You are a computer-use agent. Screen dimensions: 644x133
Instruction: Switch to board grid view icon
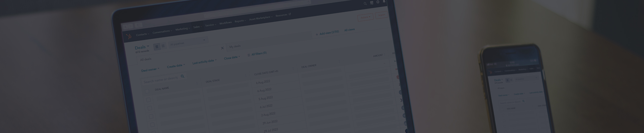[163, 46]
